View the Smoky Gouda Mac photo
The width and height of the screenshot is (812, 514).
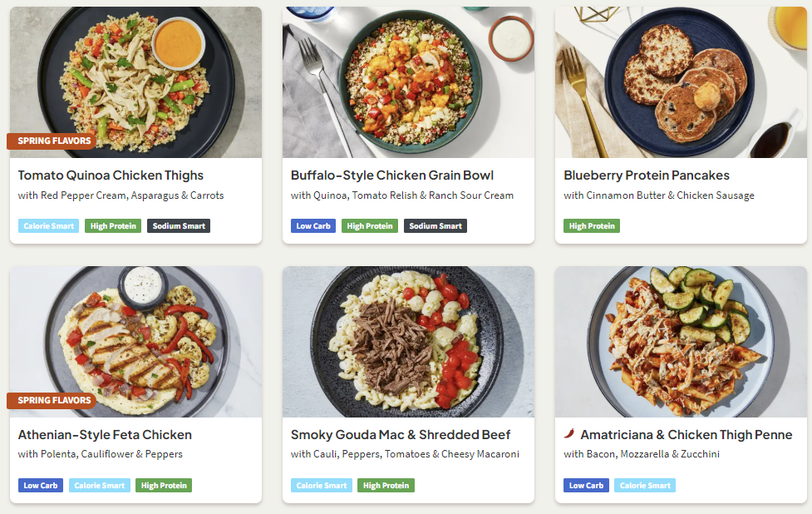[x=408, y=342]
